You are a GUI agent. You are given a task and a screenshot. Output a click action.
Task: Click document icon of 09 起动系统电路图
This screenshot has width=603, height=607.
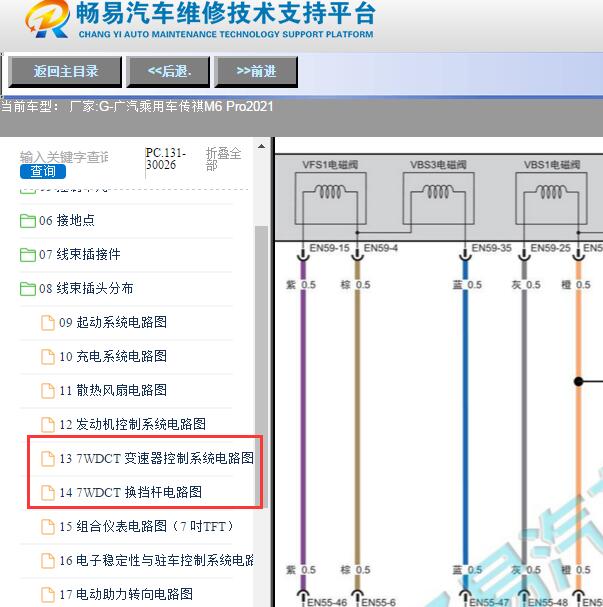click(48, 322)
